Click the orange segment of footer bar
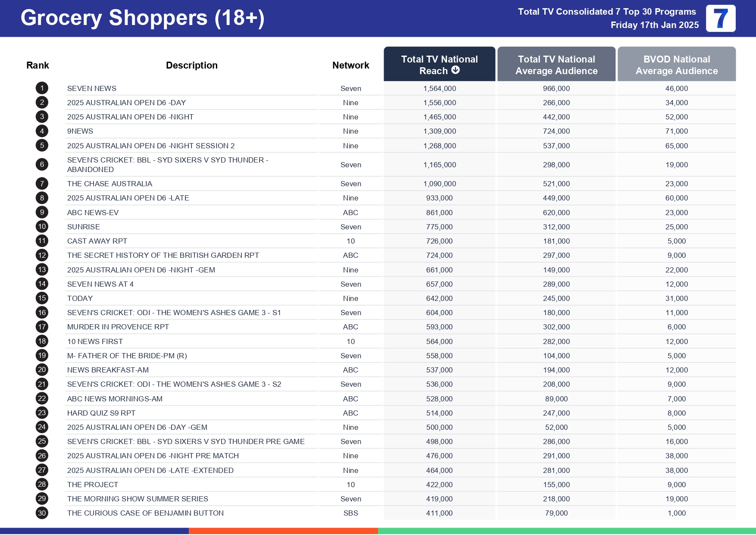This screenshot has height=535, width=756. pyautogui.click(x=283, y=531)
